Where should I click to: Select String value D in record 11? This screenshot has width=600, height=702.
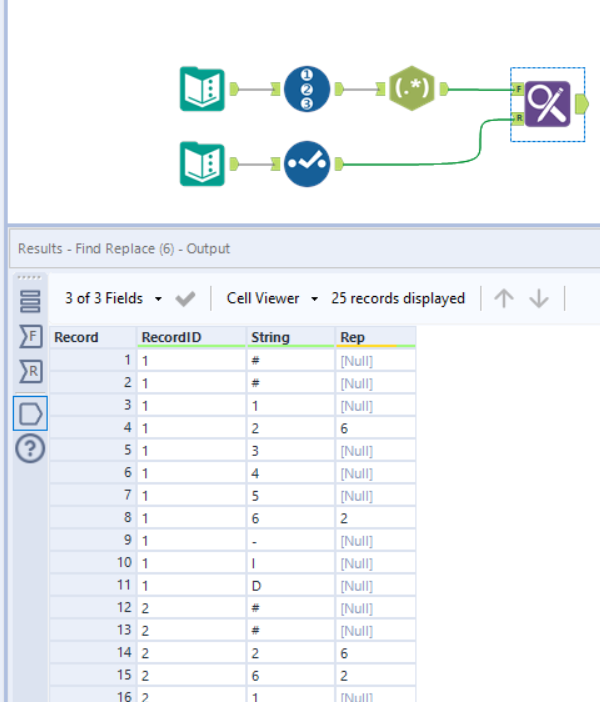pyautogui.click(x=291, y=586)
